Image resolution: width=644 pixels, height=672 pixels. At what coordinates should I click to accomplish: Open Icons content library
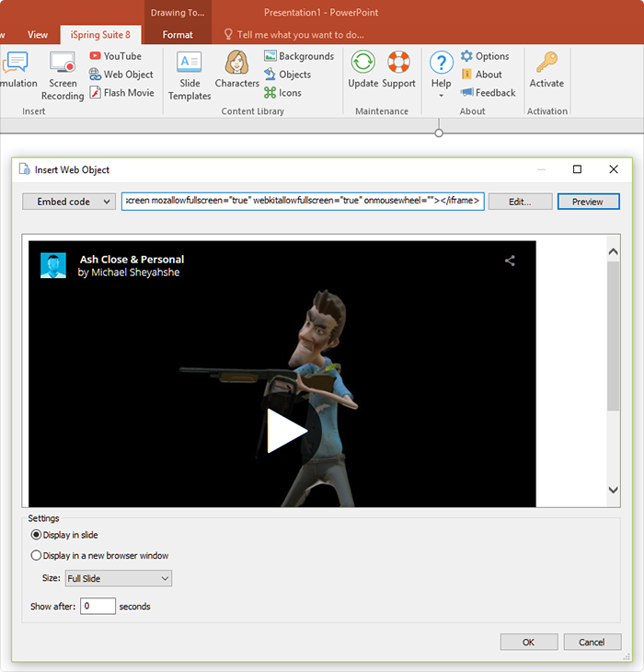coord(282,93)
